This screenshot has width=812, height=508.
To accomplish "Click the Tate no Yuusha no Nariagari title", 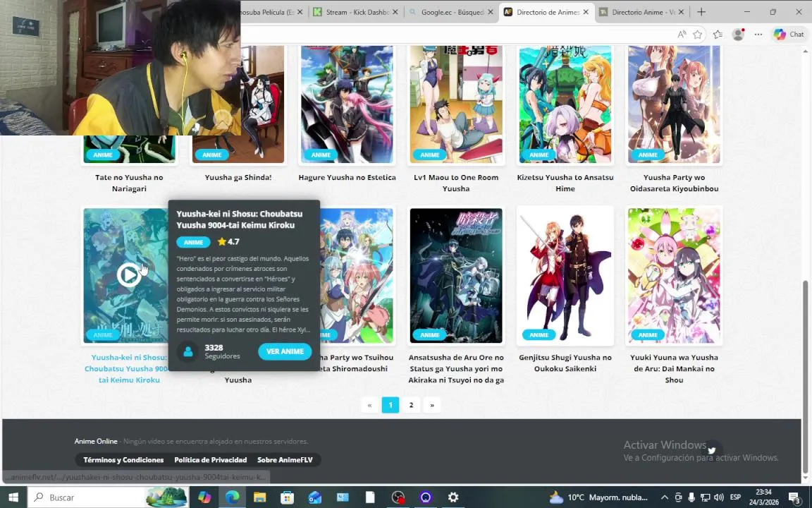I will pos(129,183).
